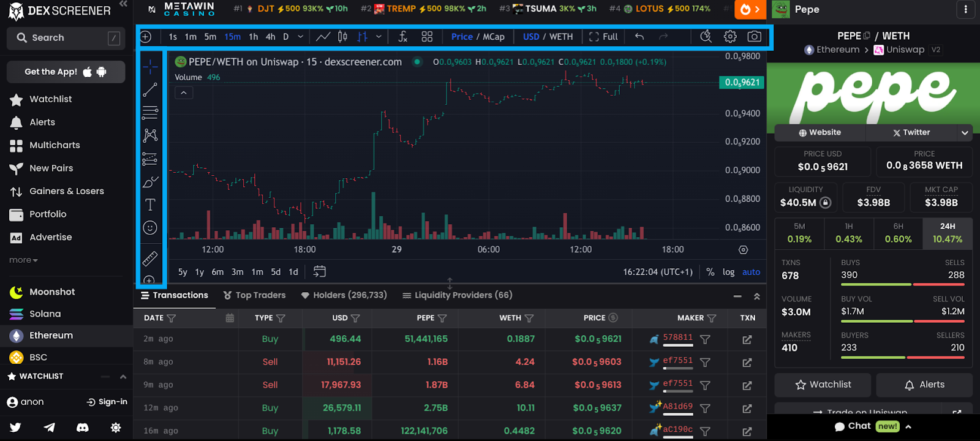Image resolution: width=980 pixels, height=441 pixels.
Task: Expand the transactions panel with double chevron
Action: pos(757,296)
